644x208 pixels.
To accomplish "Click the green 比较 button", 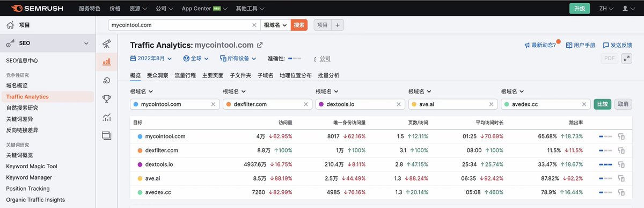I will point(602,104).
